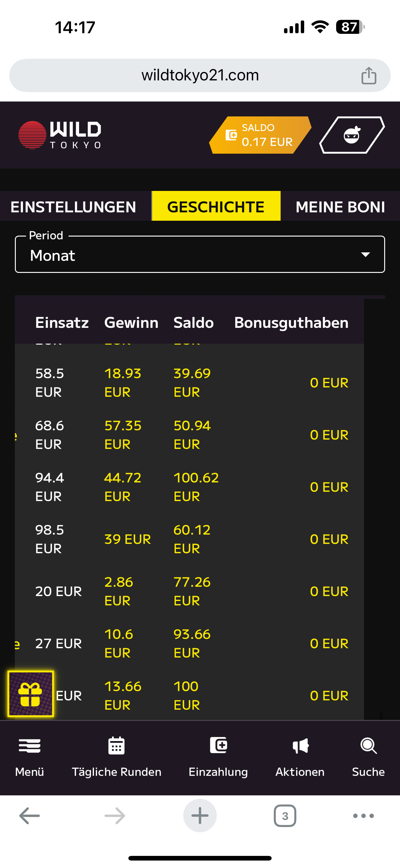Screen dimensions: 400x868
Task: Tap the share icon in address bar
Action: point(369,75)
